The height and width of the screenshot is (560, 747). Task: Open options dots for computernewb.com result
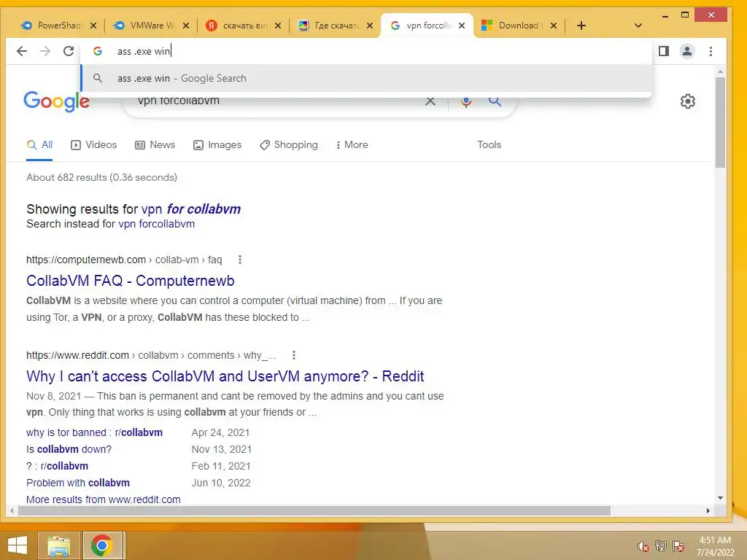click(239, 260)
